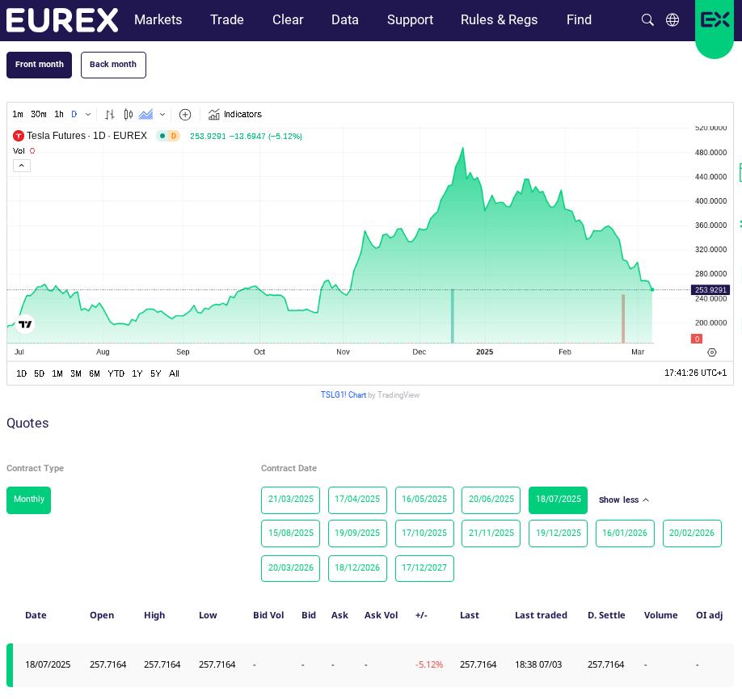Open the Rules & Regs menu
Viewport: 742px width, 700px height.
(x=499, y=20)
